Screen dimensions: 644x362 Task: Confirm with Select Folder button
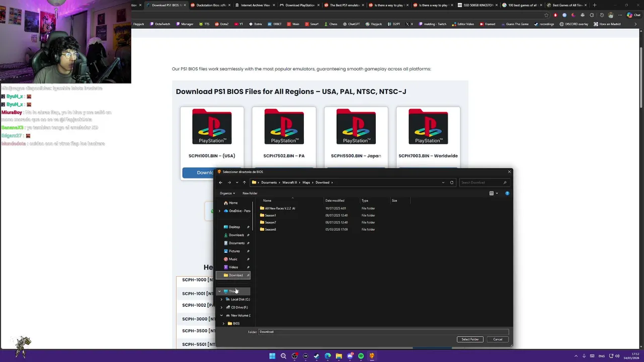click(470, 339)
